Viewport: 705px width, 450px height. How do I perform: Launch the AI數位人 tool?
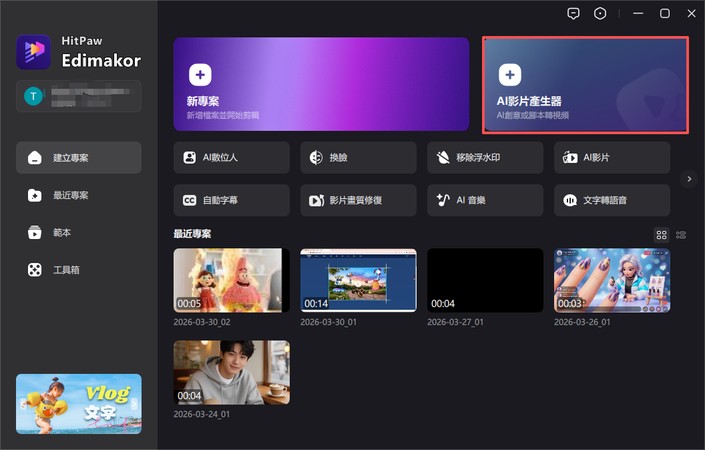pyautogui.click(x=232, y=158)
